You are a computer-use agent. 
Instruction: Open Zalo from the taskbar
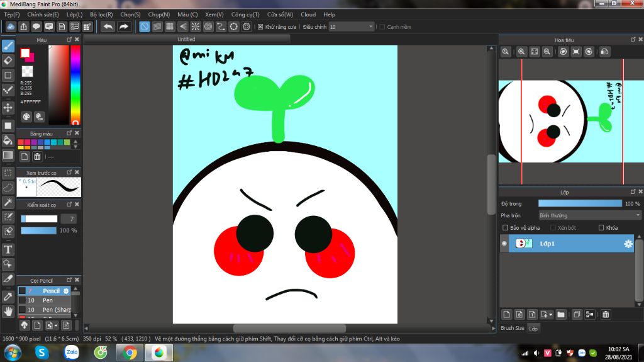[x=72, y=353]
